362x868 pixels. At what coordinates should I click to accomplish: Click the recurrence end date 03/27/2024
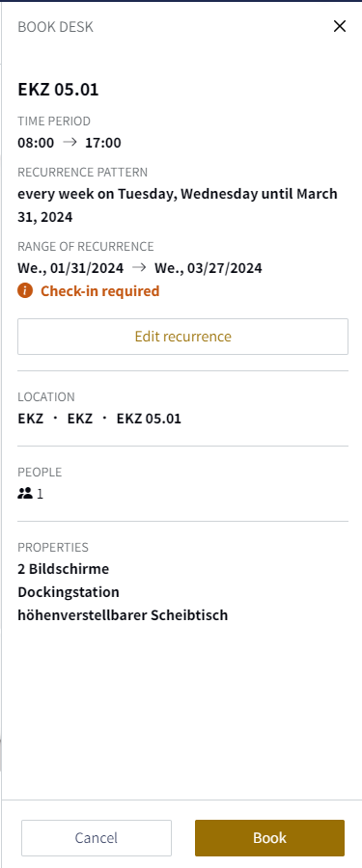209,268
